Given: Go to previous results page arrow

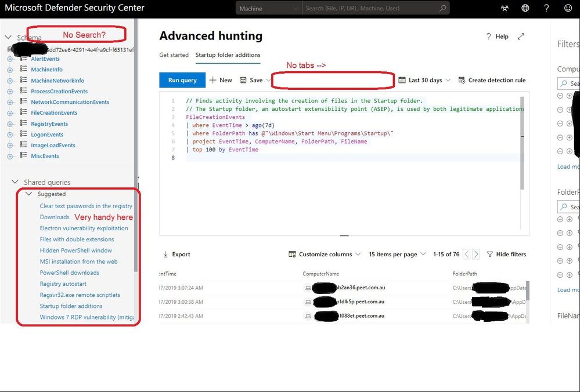Looking at the screenshot, I should point(467,254).
